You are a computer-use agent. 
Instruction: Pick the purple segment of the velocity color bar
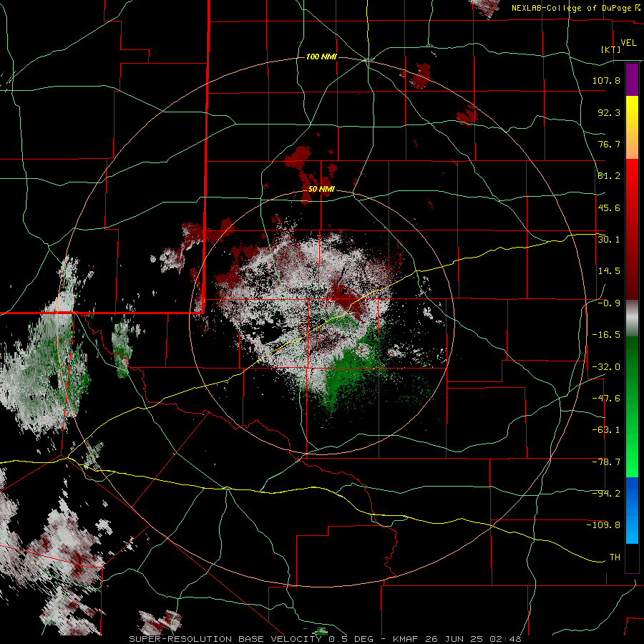pyautogui.click(x=632, y=80)
